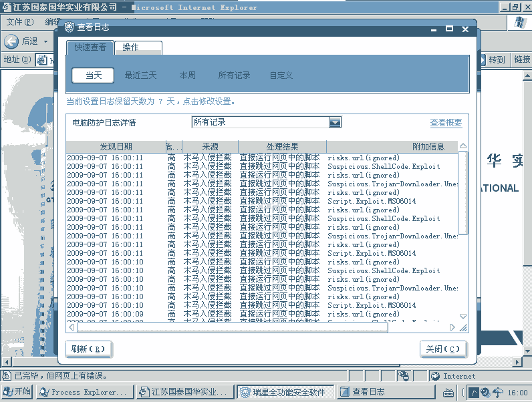Click the log list horizontal scrollbar thumb

233,327
